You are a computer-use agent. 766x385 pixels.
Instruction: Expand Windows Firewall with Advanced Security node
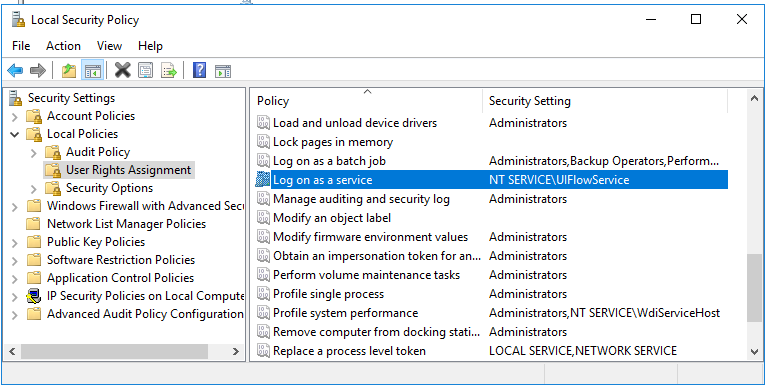pyautogui.click(x=15, y=207)
